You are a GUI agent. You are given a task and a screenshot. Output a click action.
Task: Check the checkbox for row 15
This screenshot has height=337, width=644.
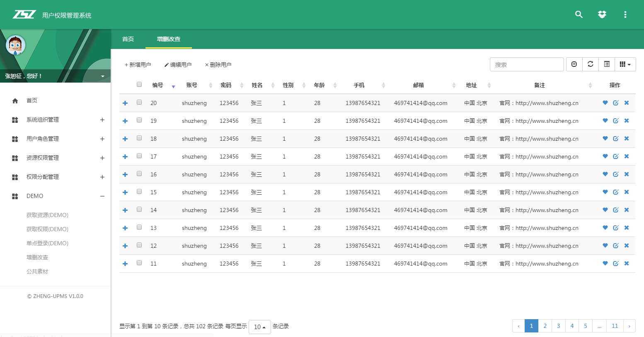(139, 191)
